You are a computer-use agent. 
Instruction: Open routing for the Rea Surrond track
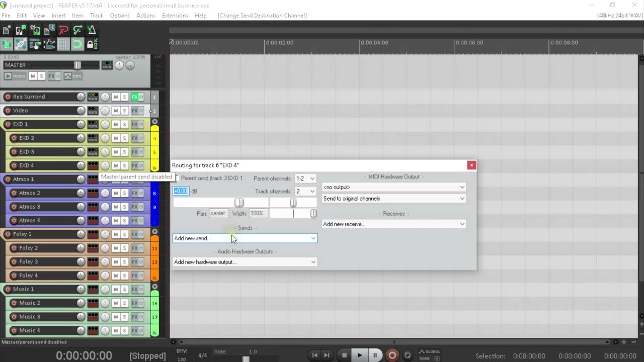click(x=93, y=97)
